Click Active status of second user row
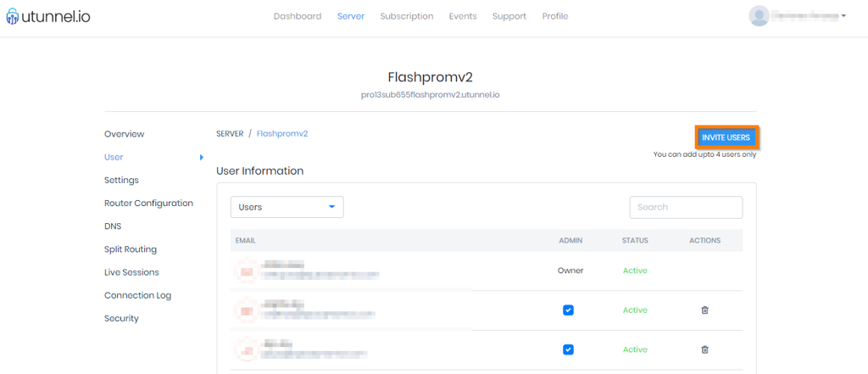The height and width of the screenshot is (374, 868). [x=635, y=310]
